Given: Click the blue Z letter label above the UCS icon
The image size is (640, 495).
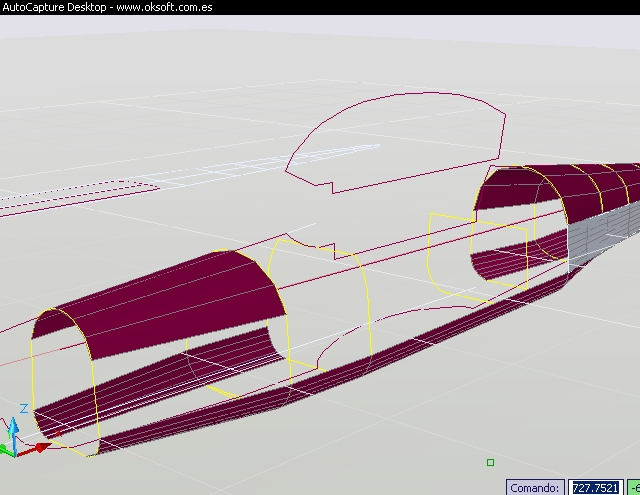Looking at the screenshot, I should [24, 409].
